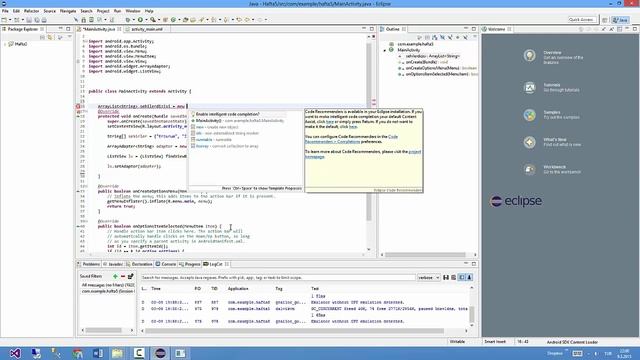Open the Progress tab

(x=190, y=264)
